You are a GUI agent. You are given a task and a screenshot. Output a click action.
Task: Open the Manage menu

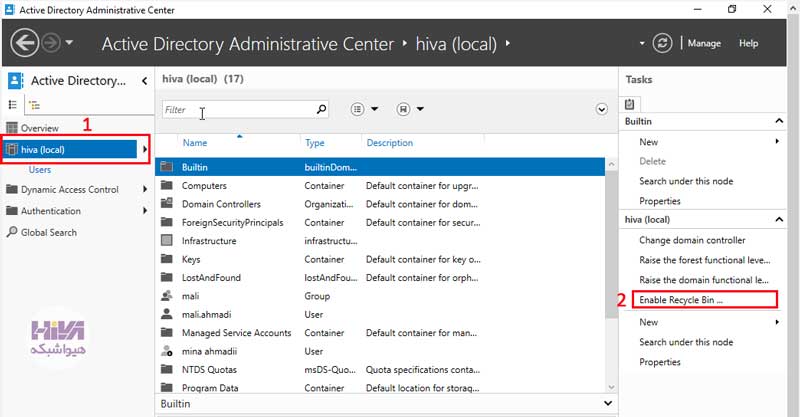click(x=704, y=43)
